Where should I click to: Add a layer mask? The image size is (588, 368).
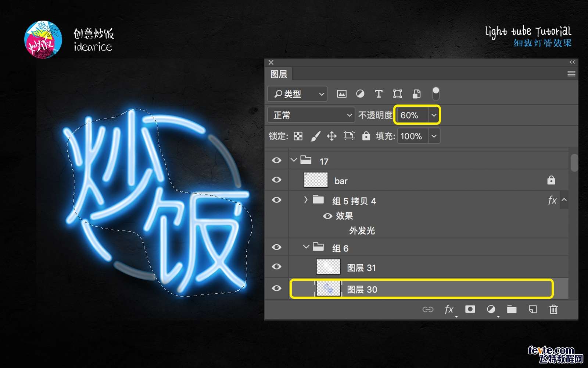point(470,309)
